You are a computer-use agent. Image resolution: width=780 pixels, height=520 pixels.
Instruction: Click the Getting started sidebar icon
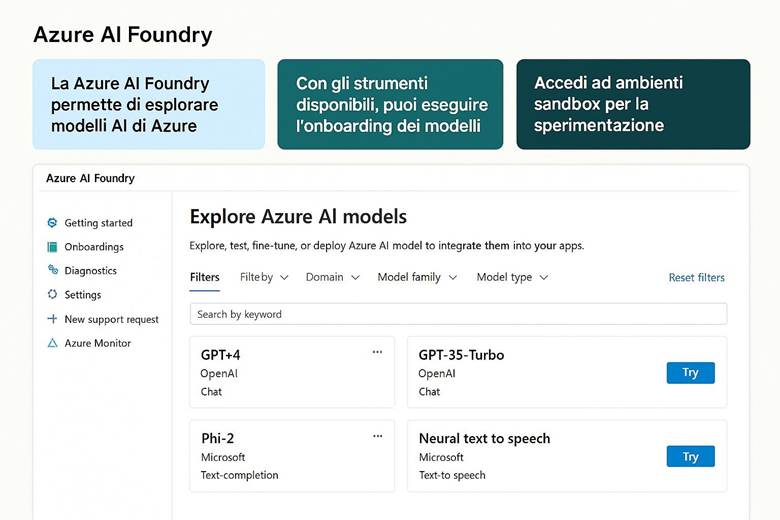52,223
